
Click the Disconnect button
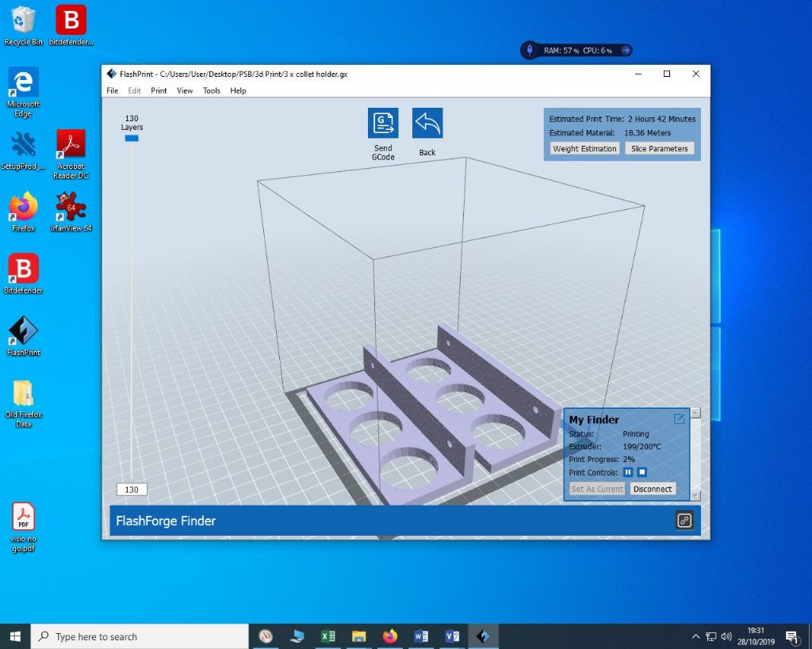pyautogui.click(x=653, y=489)
